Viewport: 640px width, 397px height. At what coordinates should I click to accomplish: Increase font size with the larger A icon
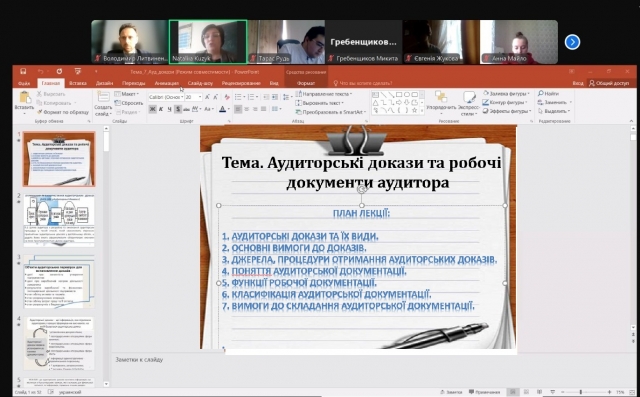tap(207, 97)
